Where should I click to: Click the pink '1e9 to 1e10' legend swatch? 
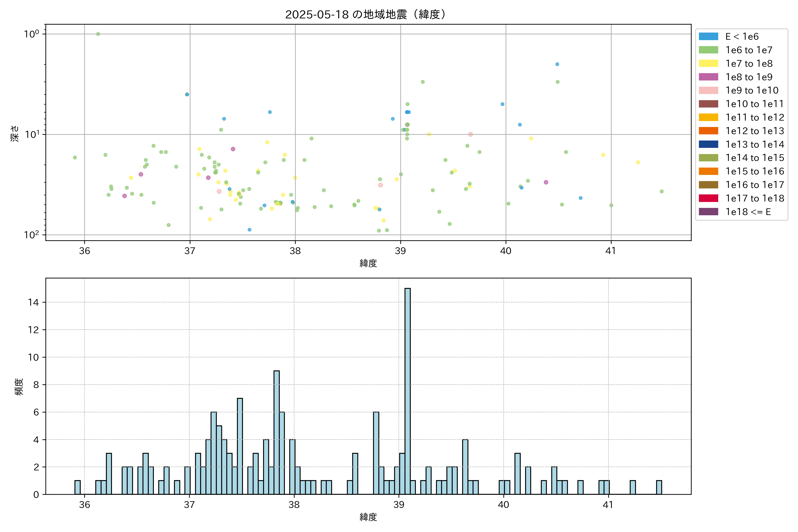(708, 91)
